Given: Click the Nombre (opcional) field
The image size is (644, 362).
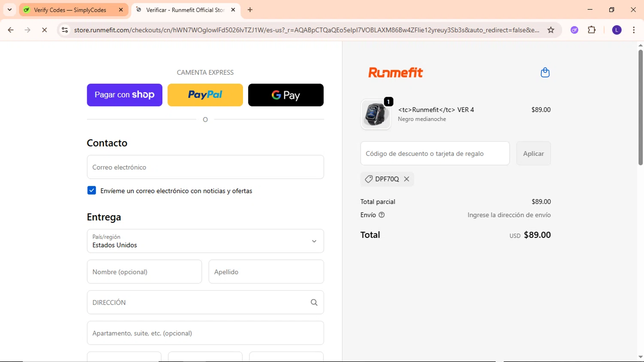Looking at the screenshot, I should (x=144, y=272).
